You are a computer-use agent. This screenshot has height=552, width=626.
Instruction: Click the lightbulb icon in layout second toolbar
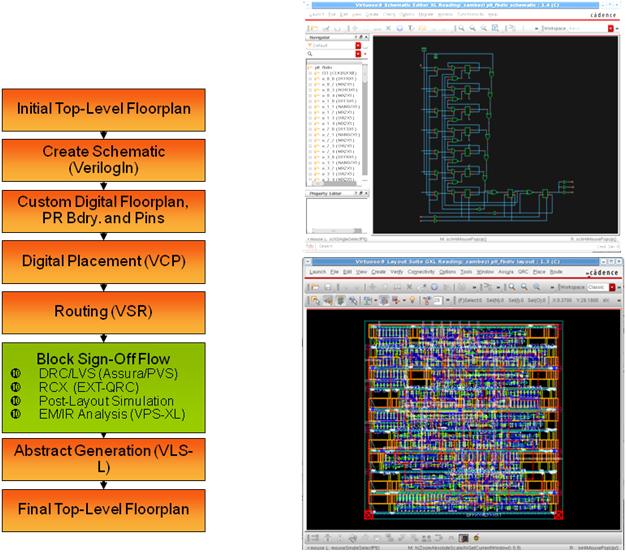(x=412, y=300)
